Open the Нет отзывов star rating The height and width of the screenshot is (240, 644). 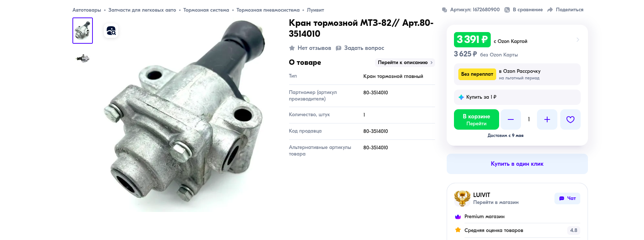310,48
